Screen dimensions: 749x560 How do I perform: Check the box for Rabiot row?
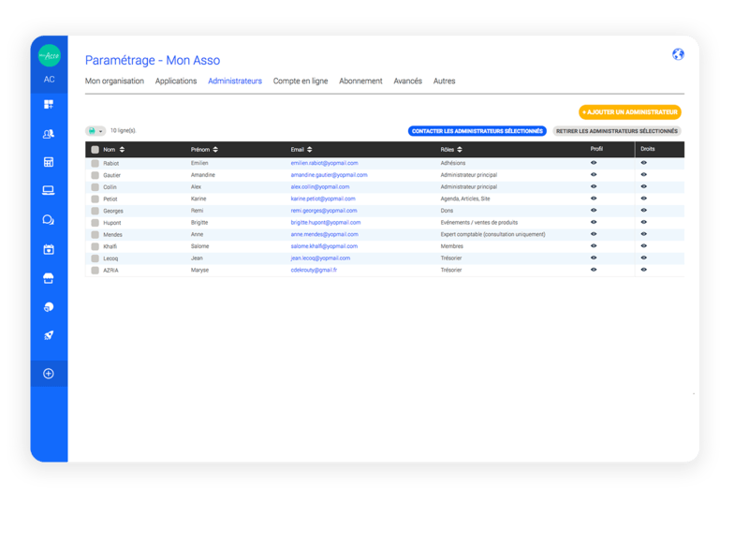click(95, 164)
